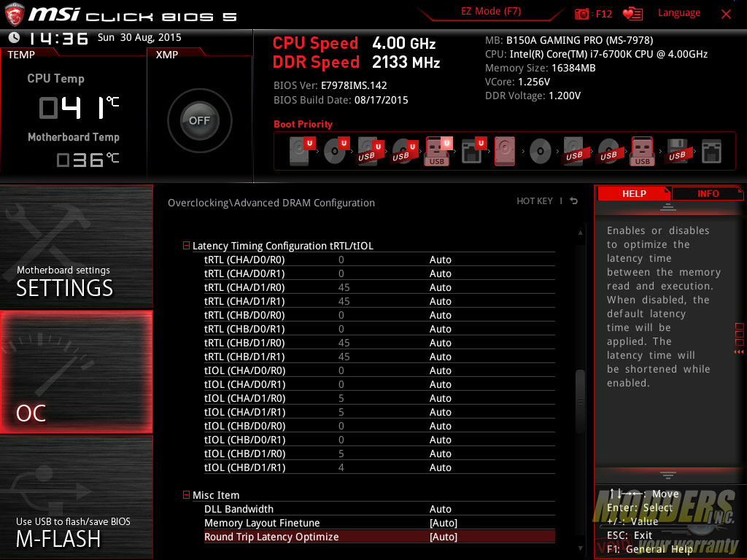Select the tIOL (CHB/D0/R1) row label
Image resolution: width=747 pixels, height=560 pixels.
pyautogui.click(x=244, y=440)
